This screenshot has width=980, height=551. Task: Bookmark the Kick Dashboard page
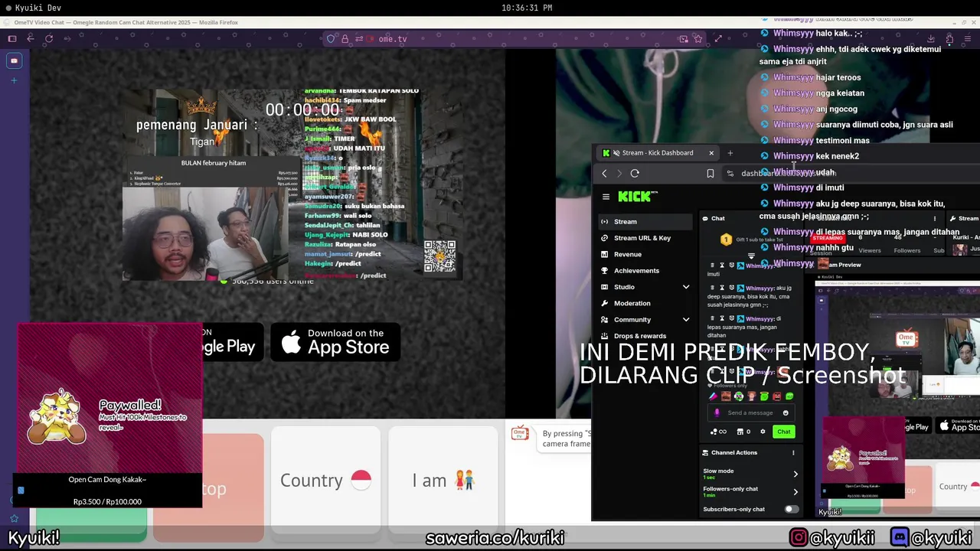pos(710,174)
